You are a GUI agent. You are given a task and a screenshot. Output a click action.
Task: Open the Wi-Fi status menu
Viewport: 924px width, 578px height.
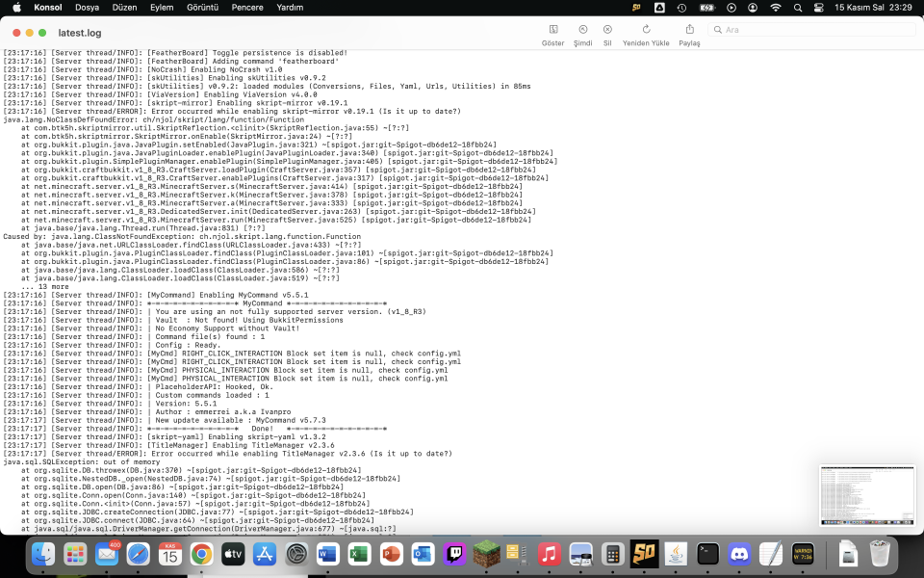point(776,8)
